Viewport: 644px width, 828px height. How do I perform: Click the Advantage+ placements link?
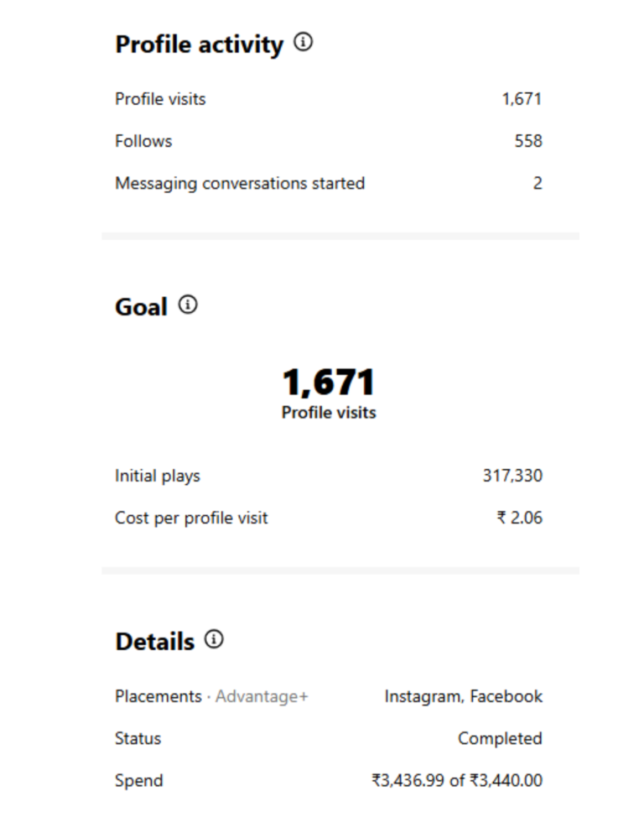click(x=262, y=696)
